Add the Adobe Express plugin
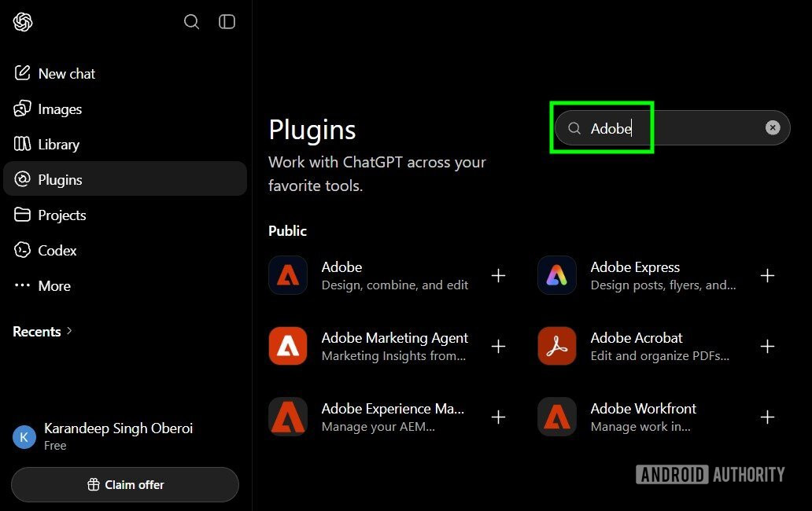This screenshot has width=812, height=511. pos(767,276)
